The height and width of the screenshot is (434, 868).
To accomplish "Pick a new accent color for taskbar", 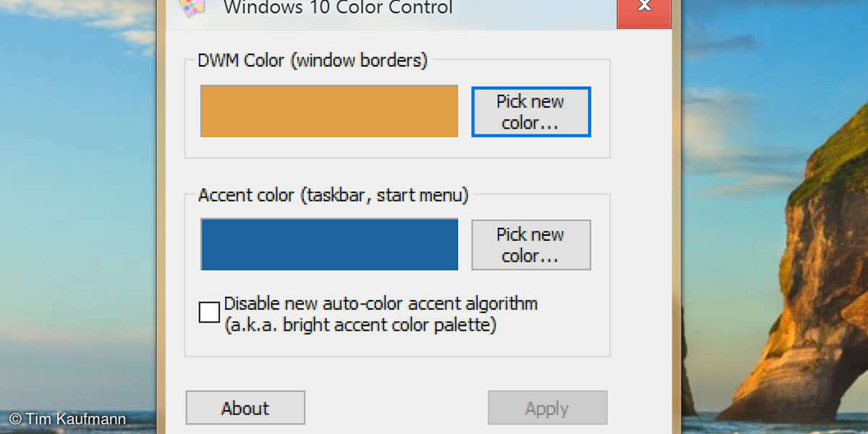I will [x=531, y=244].
